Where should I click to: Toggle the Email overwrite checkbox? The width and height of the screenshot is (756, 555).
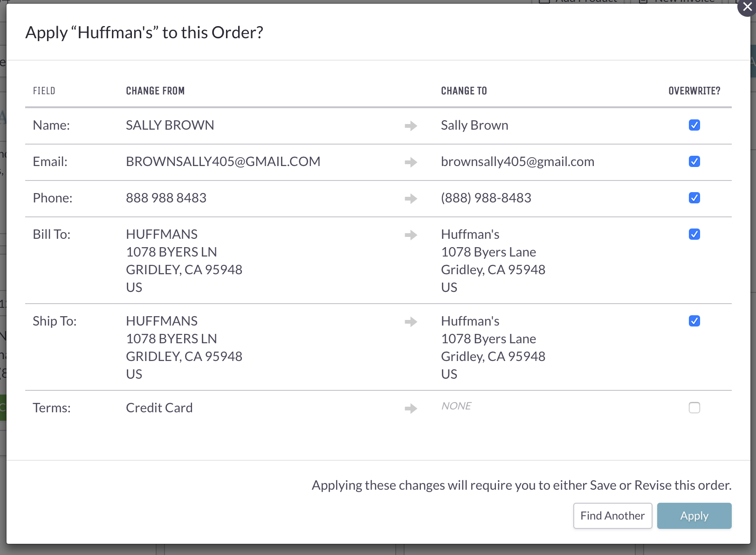[x=694, y=161]
